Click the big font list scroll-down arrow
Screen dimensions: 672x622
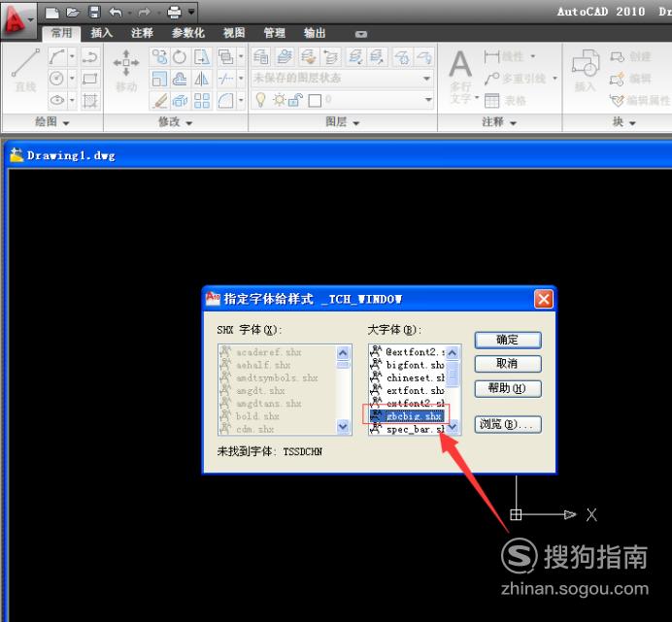click(x=453, y=427)
